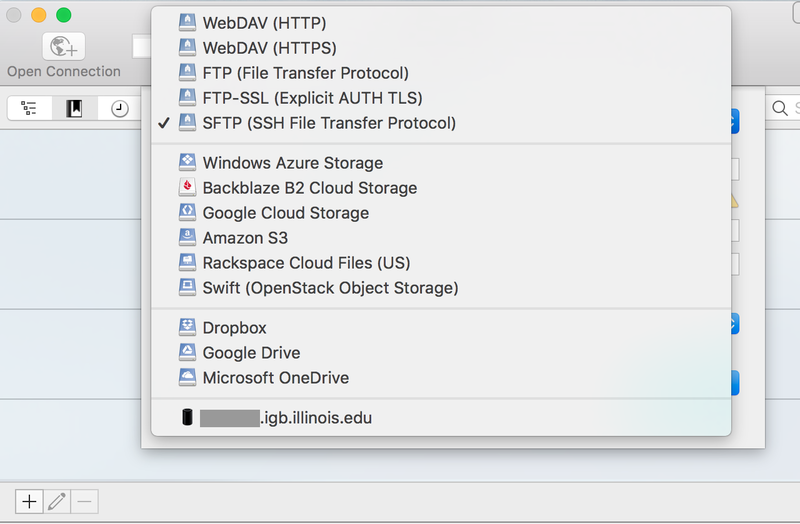
Task: Click the Open Connection globe icon
Action: [63, 46]
